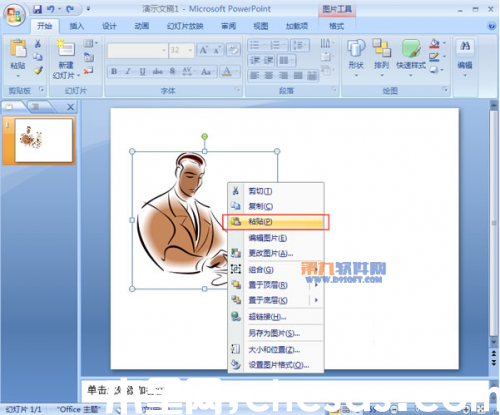Open the bullets list dropdown
The width and height of the screenshot is (500, 415).
click(263, 45)
